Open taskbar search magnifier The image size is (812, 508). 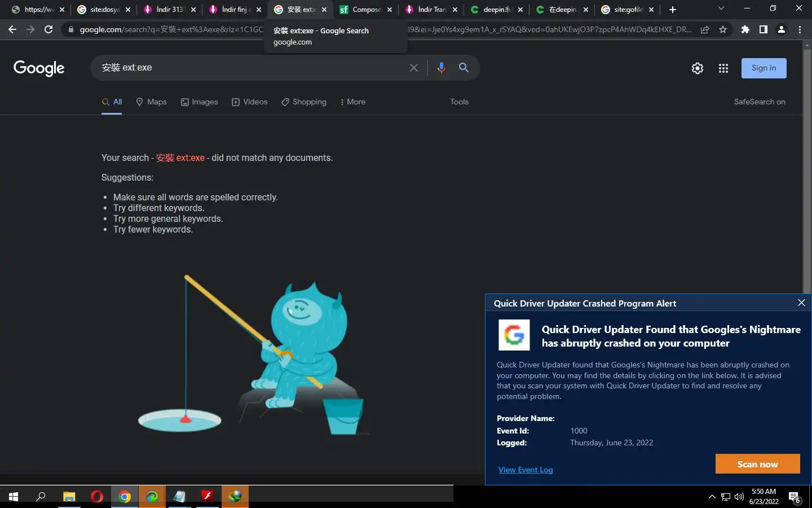pos(41,497)
